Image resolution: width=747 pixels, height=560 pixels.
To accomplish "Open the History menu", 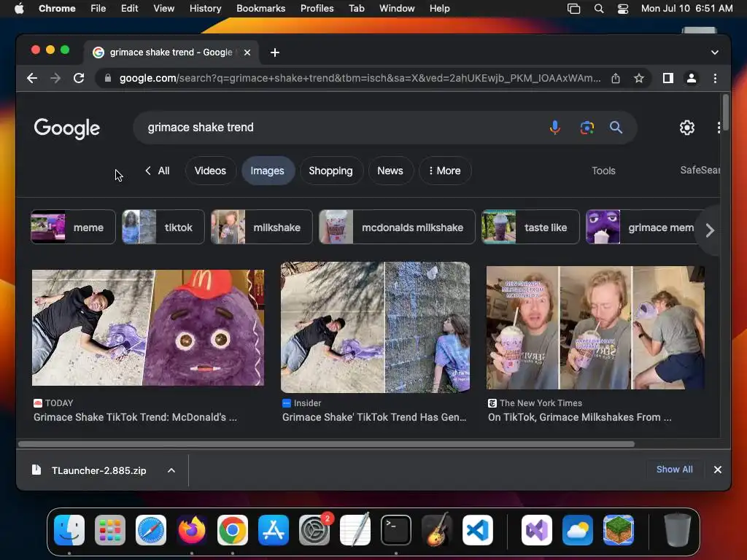I will (x=205, y=9).
